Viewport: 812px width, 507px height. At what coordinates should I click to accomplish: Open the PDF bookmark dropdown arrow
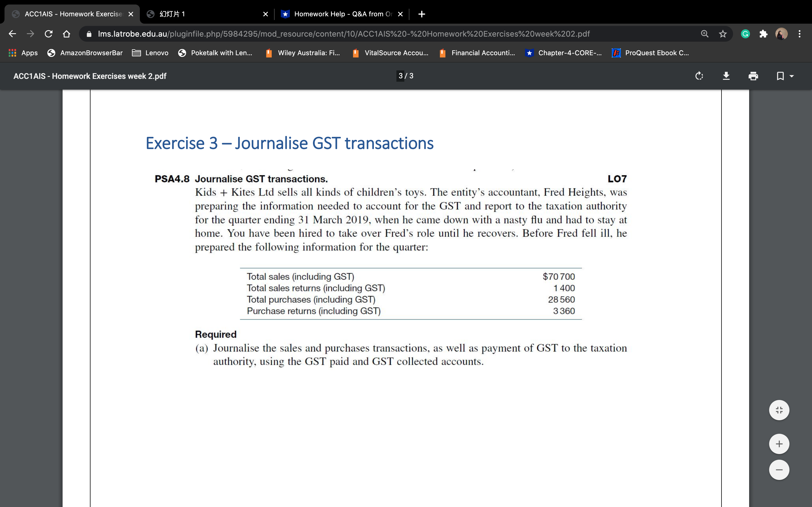791,76
